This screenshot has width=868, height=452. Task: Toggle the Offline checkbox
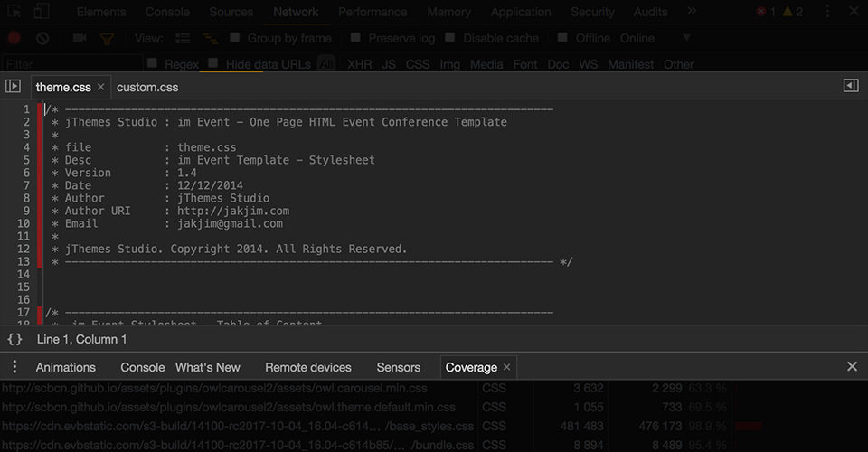click(562, 37)
